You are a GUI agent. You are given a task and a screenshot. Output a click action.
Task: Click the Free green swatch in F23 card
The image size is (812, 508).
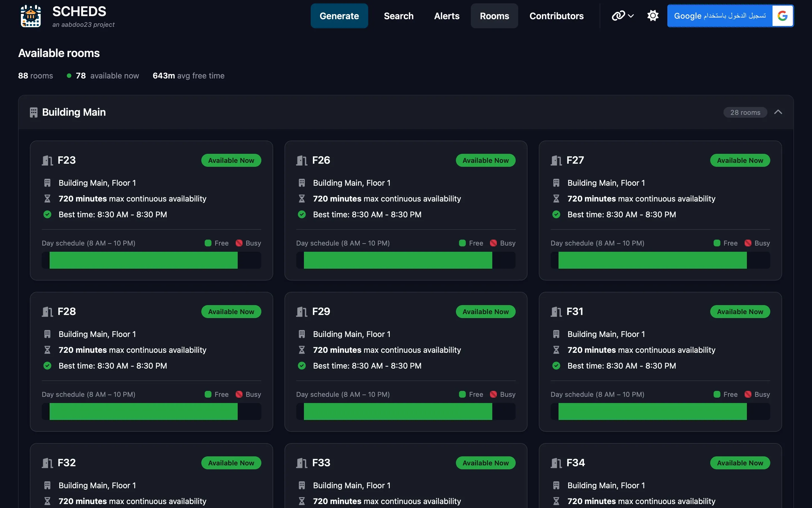click(x=208, y=243)
